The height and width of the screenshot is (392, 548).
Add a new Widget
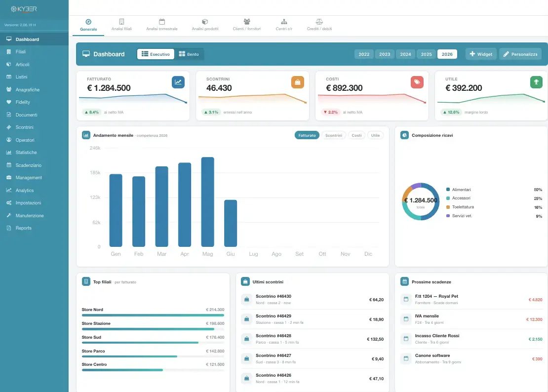(x=481, y=54)
